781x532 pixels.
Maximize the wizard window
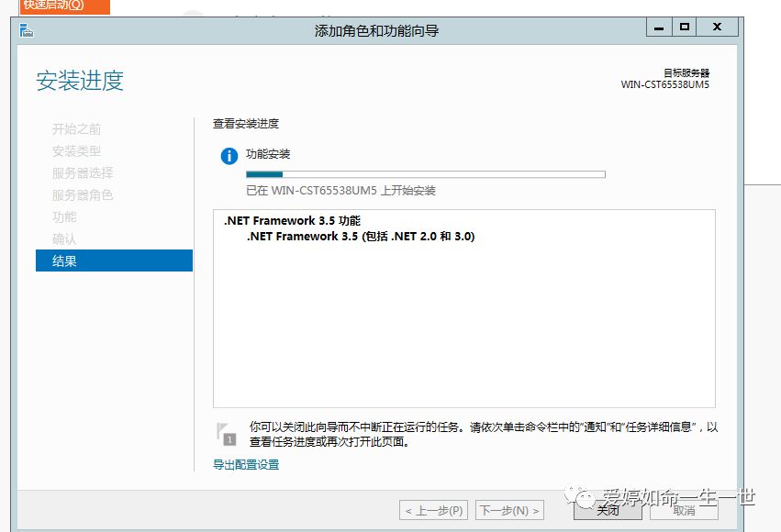685,27
